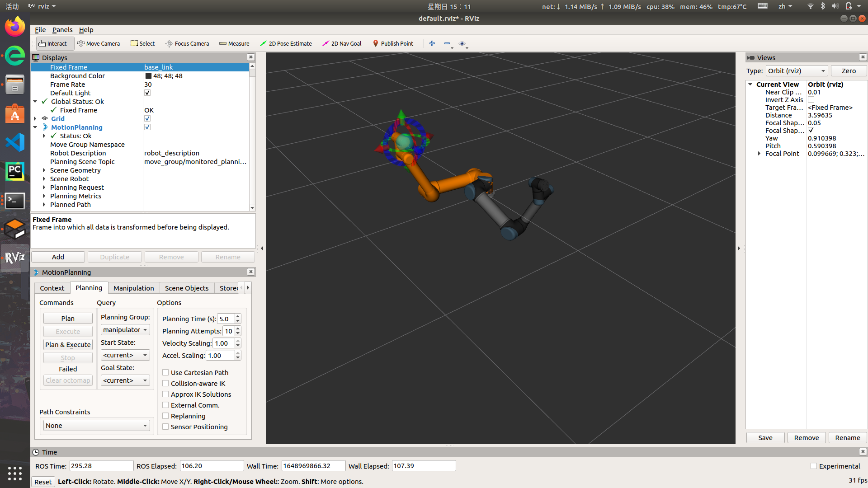868x488 pixels.
Task: Pick the Measure tool
Action: click(x=234, y=43)
